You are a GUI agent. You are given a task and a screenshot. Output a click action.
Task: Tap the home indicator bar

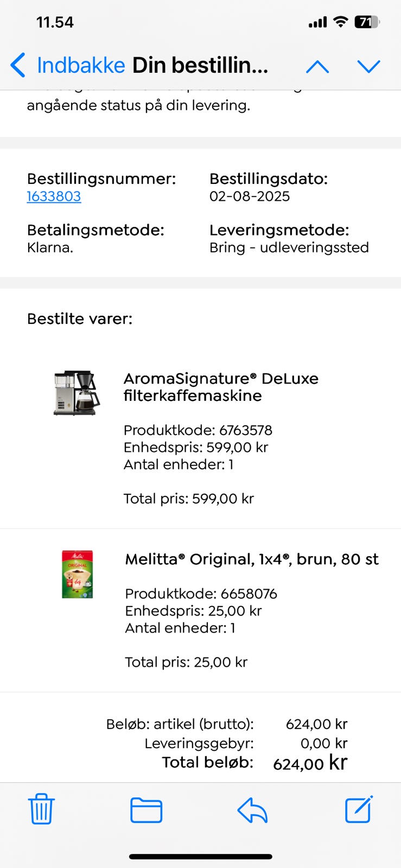click(x=200, y=857)
